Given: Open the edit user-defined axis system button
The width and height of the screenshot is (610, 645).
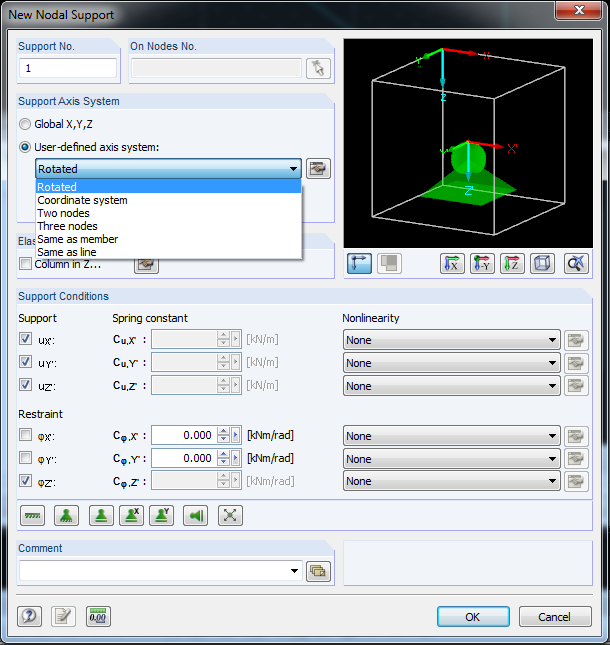Looking at the screenshot, I should [x=318, y=169].
